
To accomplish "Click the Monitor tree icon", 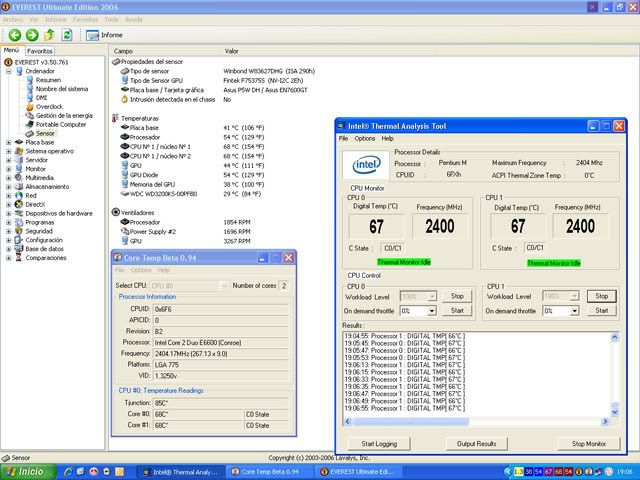I will (19, 169).
